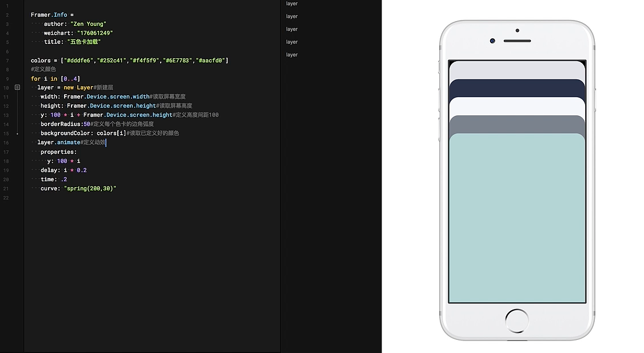Click the comment #读取屏幕宽度 on line 11
The image size is (644, 353).
(x=168, y=97)
